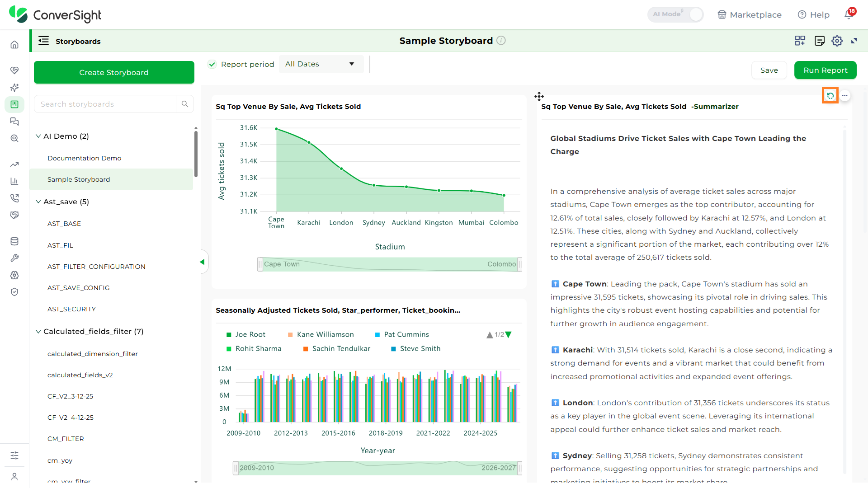
Task: Click the search storyboards magnifier icon
Action: coord(185,104)
